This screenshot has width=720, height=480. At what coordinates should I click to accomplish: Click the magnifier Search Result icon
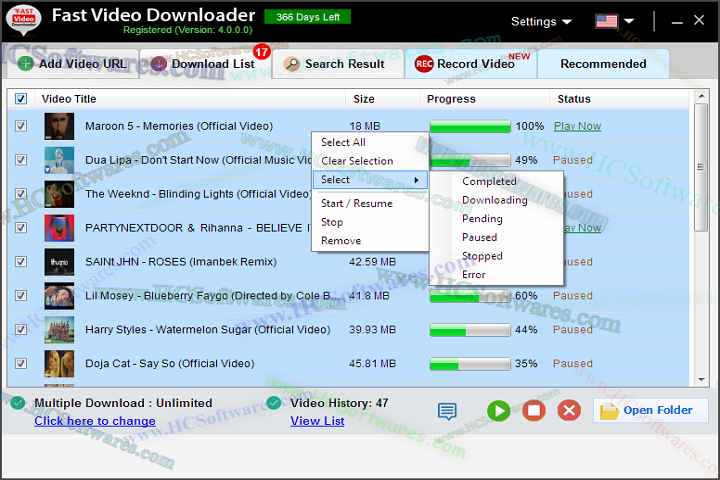click(x=292, y=64)
